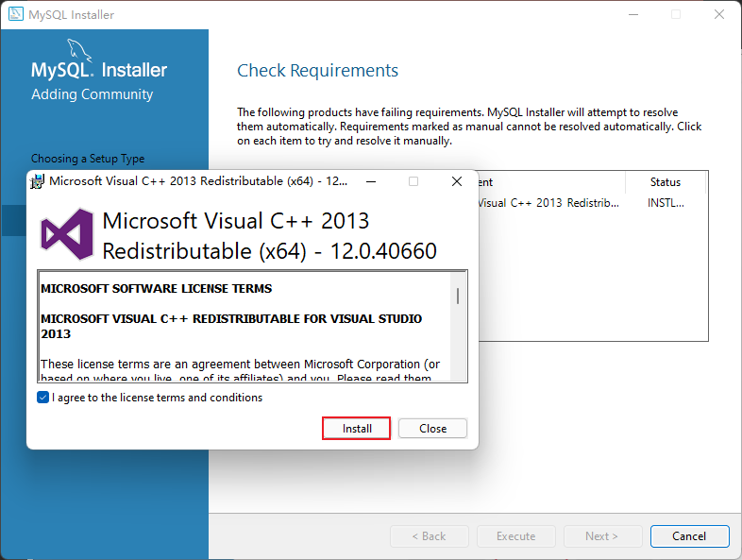
Task: Select the 'Visual C++ 2013 Redistrib...' requirement row
Action: 592,203
